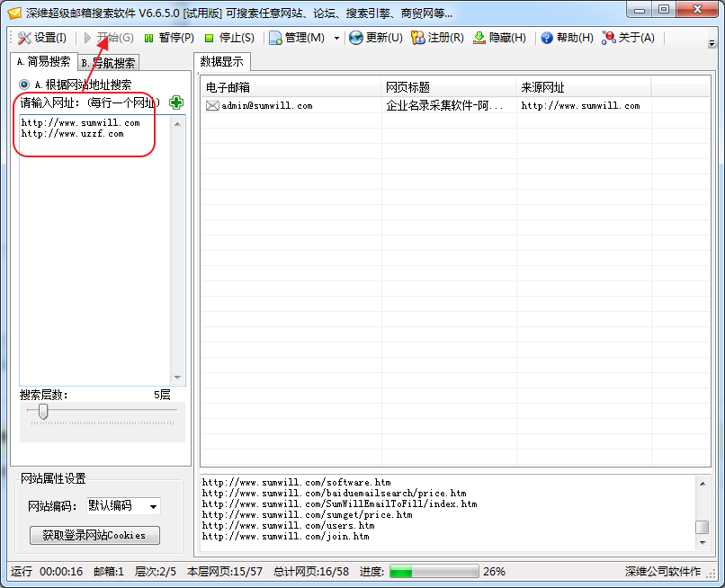This screenshot has width=725, height=588.
Task: Check for updates via 更新(U)
Action: pos(376,38)
